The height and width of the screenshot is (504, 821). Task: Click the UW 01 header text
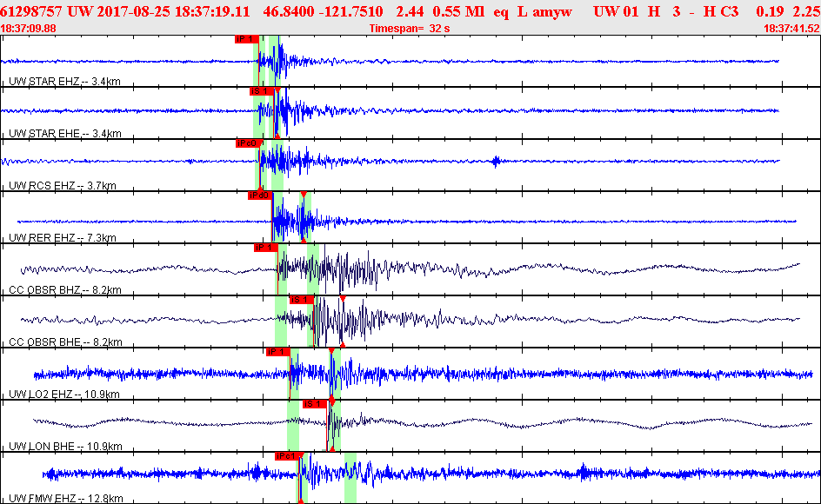(x=616, y=11)
